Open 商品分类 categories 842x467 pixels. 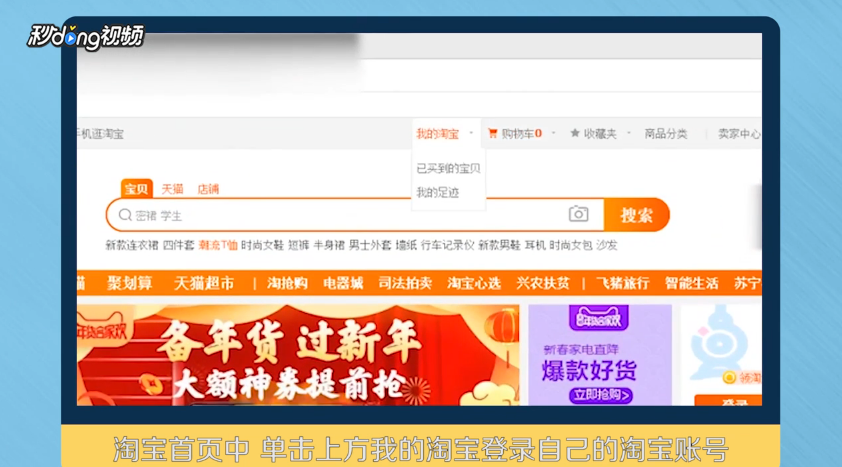click(665, 134)
